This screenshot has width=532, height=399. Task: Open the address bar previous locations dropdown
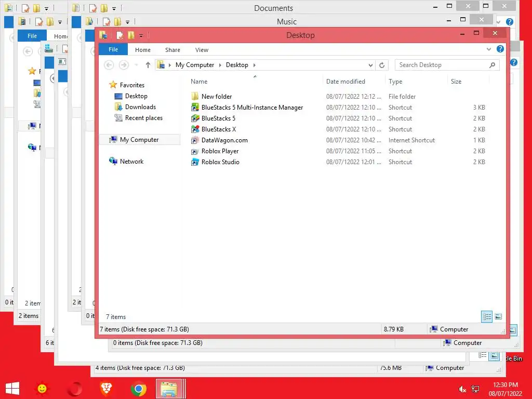coord(370,65)
